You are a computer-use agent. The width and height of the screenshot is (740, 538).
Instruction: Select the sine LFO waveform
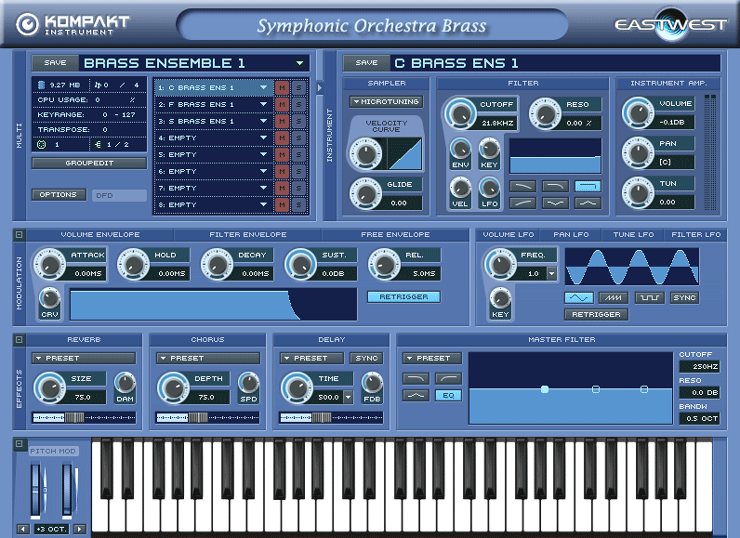tap(579, 298)
